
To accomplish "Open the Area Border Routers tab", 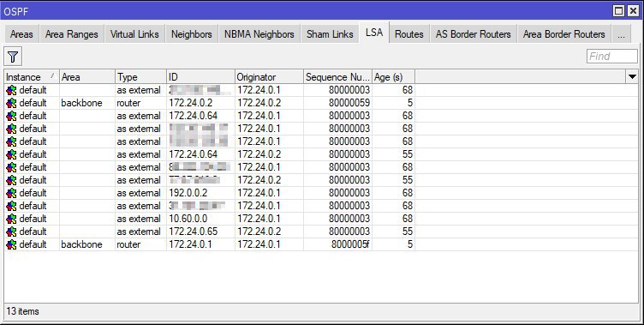I will pyautogui.click(x=563, y=34).
